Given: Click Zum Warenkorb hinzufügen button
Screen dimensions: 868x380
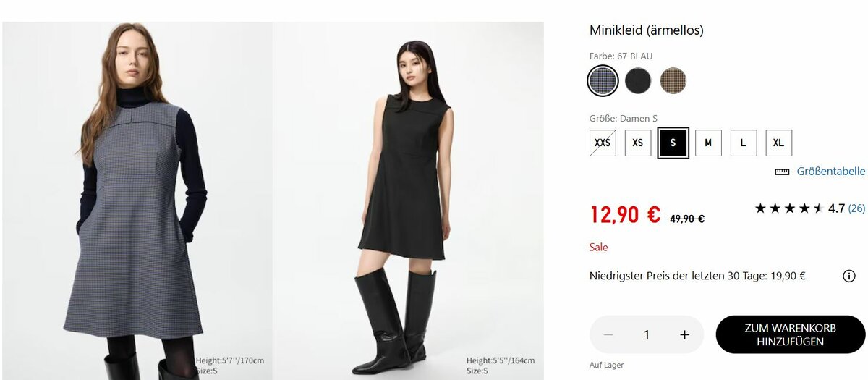Looking at the screenshot, I should [x=790, y=334].
